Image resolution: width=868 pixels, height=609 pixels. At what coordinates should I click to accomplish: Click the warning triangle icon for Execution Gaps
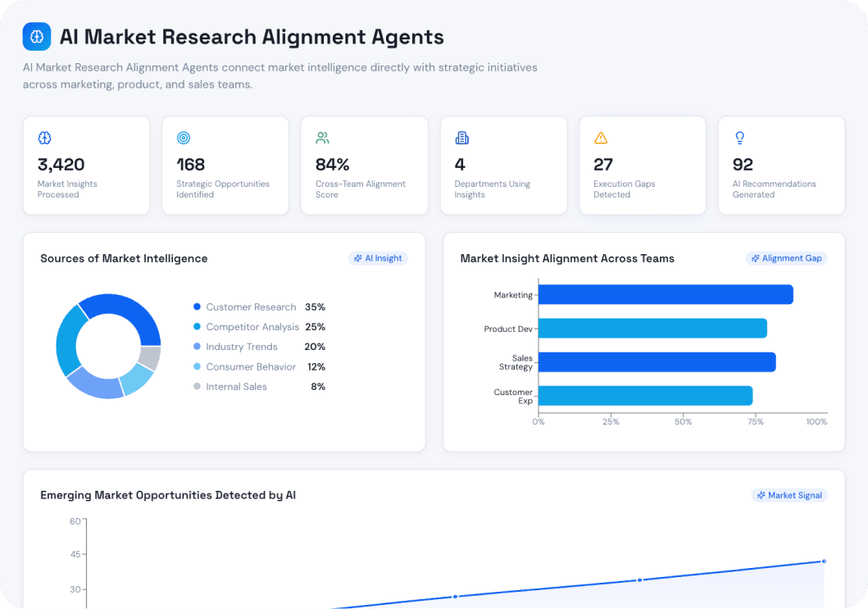click(x=600, y=137)
